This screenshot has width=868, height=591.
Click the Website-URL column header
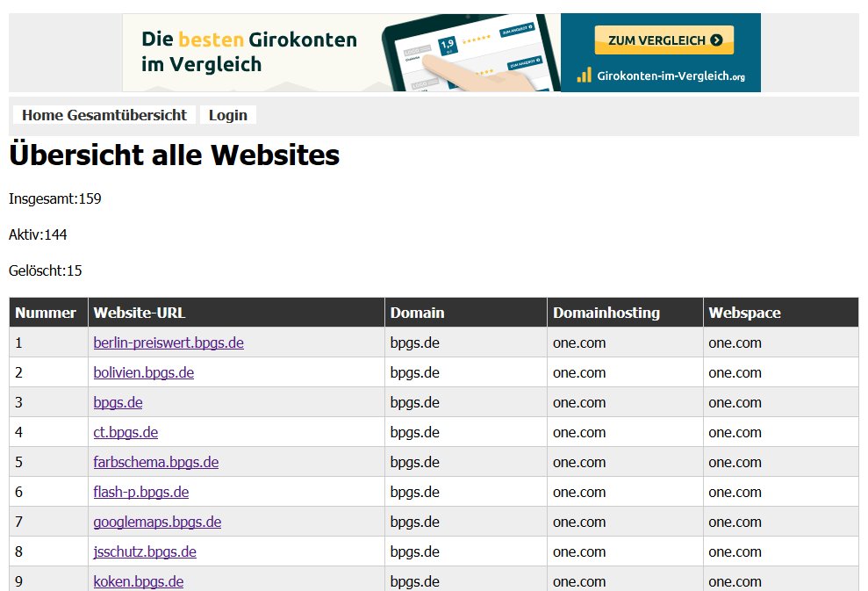140,313
